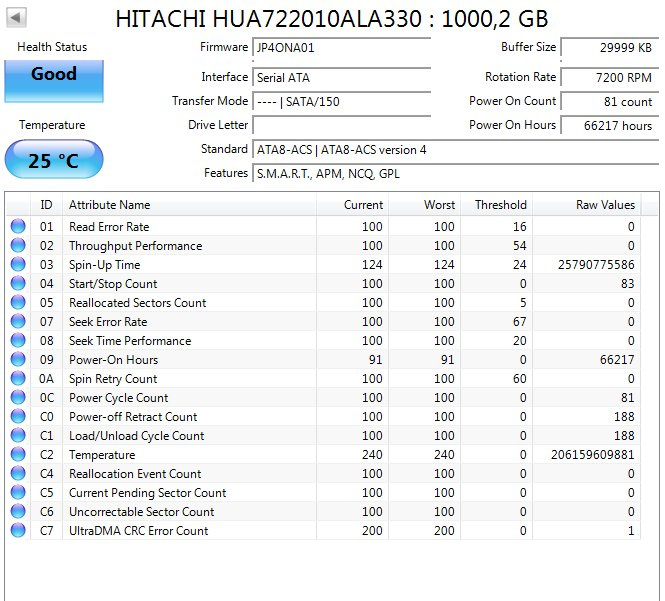Click the Current column header
The height and width of the screenshot is (601, 665).
click(352, 204)
